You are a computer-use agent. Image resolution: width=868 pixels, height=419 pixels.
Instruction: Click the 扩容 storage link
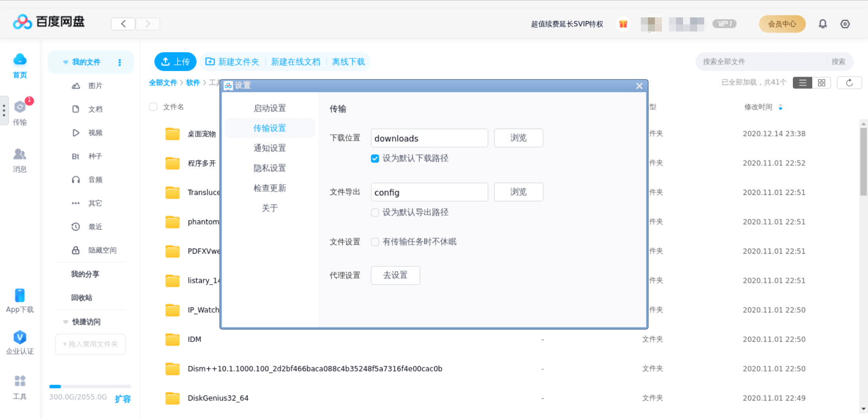(x=123, y=399)
